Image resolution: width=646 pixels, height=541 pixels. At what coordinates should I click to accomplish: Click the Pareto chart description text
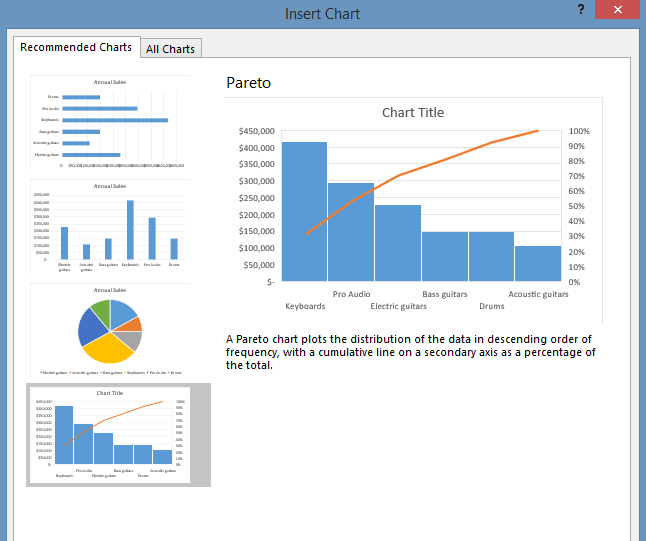(410, 352)
